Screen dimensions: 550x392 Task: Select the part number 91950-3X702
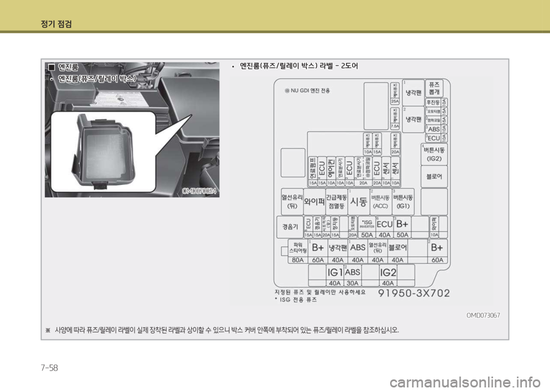(414, 293)
